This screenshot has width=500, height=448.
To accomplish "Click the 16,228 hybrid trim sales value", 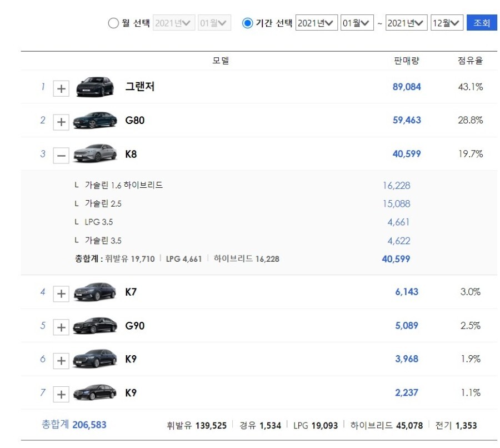I will 396,186.
